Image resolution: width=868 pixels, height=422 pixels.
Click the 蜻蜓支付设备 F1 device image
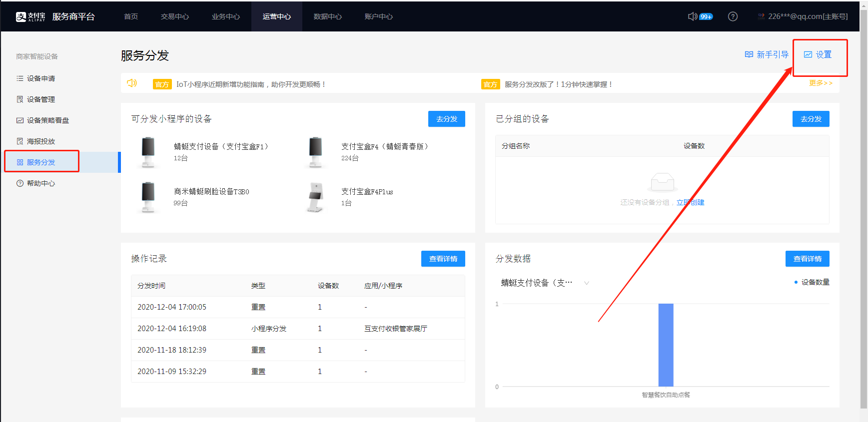click(148, 152)
